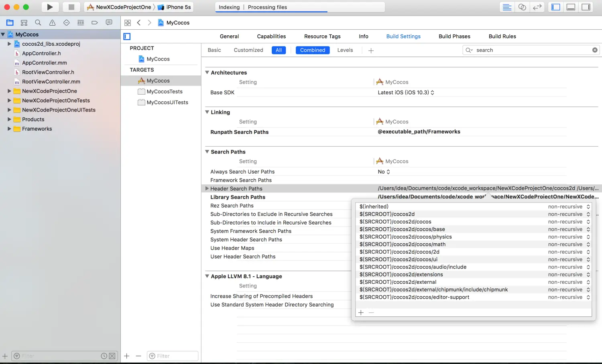Open the Project navigator folder icon

pos(10,23)
